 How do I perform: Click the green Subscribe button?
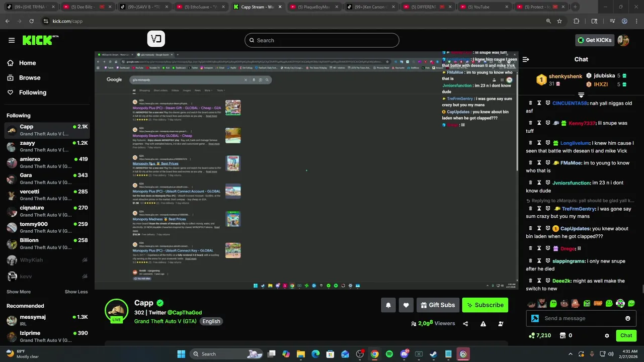coord(485,305)
